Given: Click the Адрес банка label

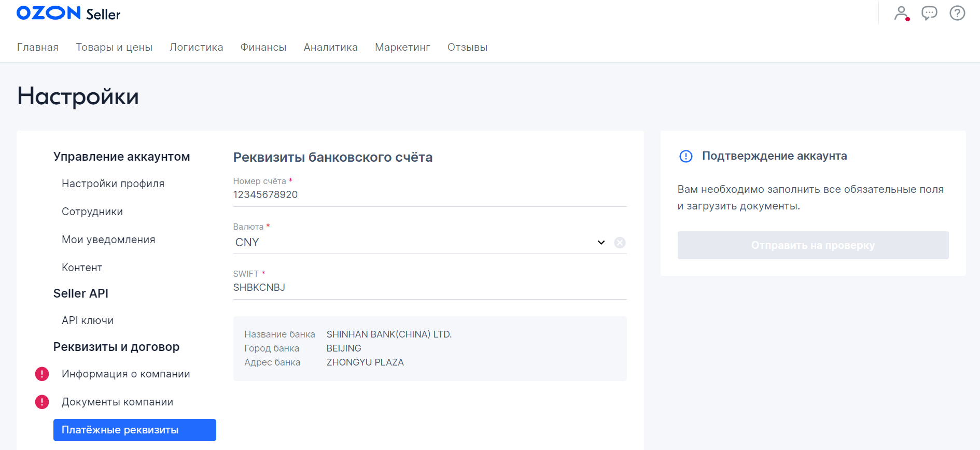Looking at the screenshot, I should (272, 362).
